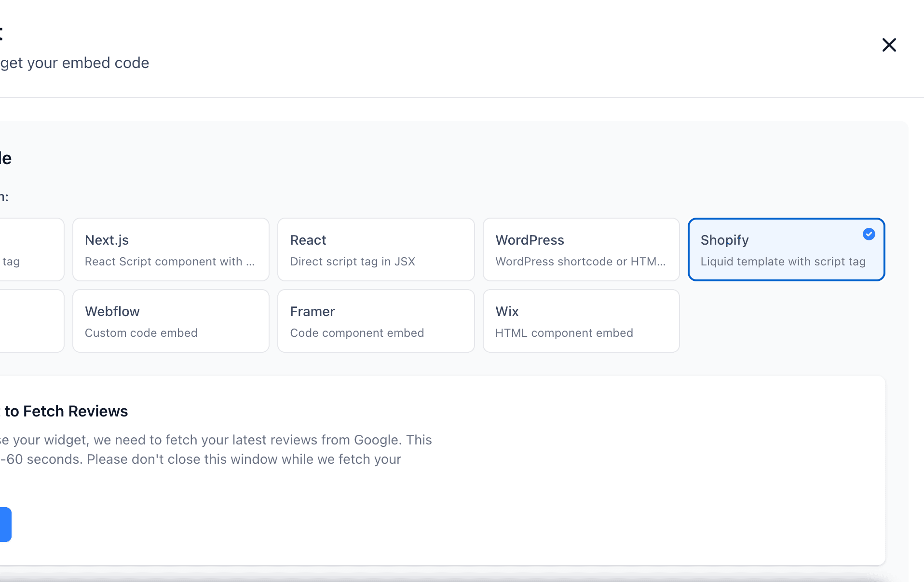Click the 'to Fetch Reviews' section heading
This screenshot has width=924, height=582.
(x=65, y=411)
